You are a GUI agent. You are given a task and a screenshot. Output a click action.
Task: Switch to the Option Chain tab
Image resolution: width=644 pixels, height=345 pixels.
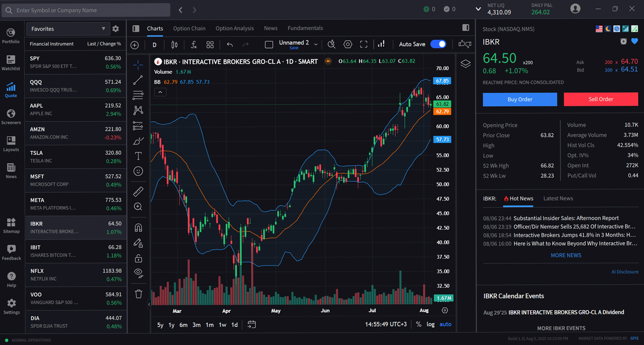pos(189,28)
